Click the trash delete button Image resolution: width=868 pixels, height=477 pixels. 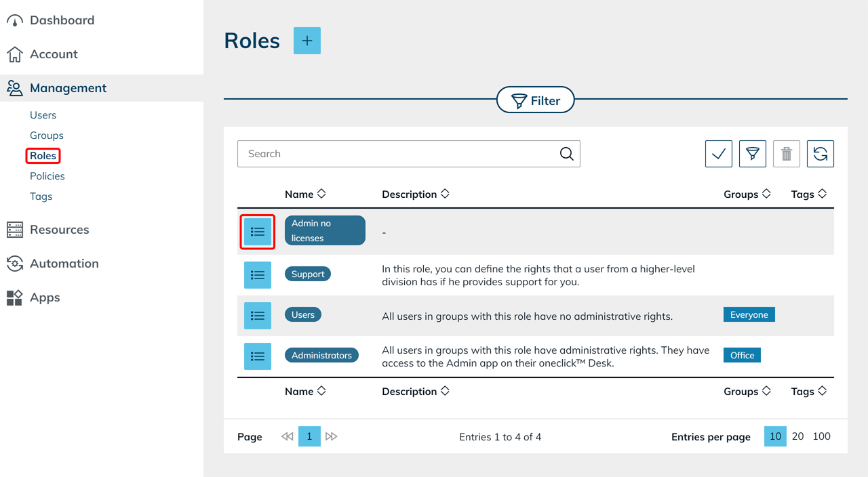787,154
